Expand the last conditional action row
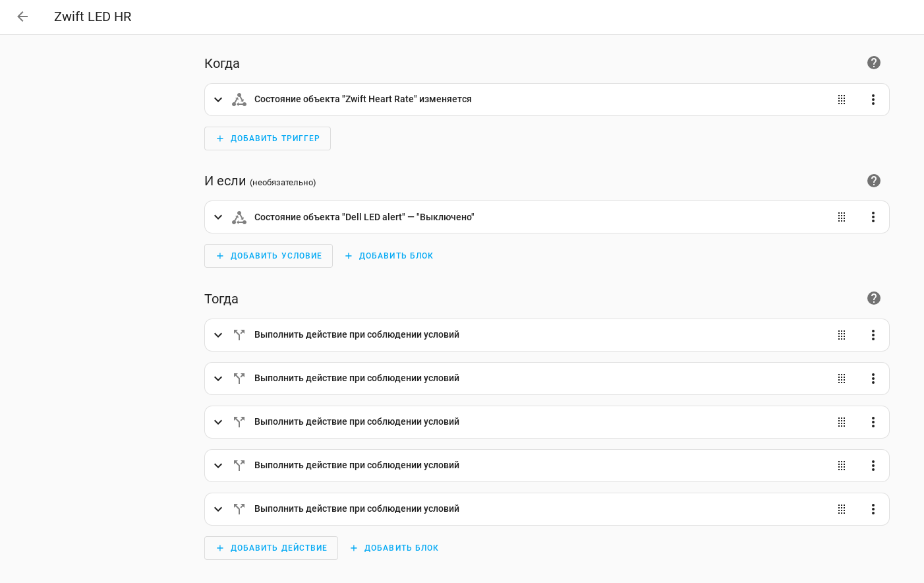This screenshot has height=583, width=924. (x=218, y=509)
